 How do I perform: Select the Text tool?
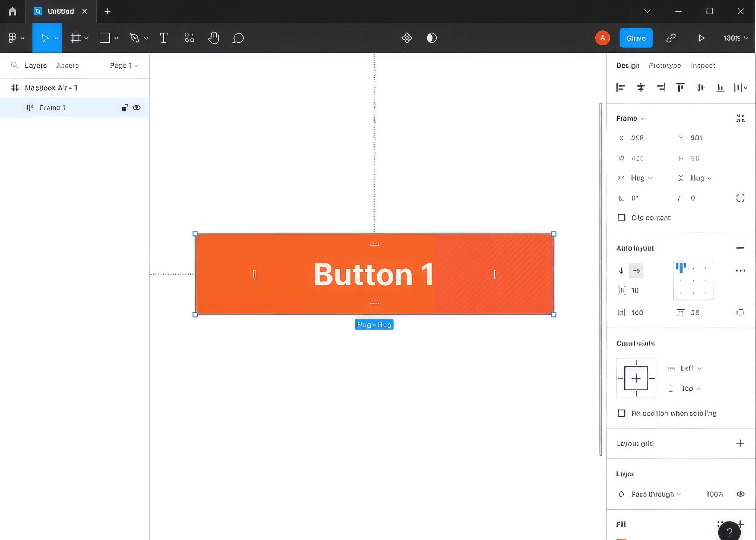(x=163, y=38)
